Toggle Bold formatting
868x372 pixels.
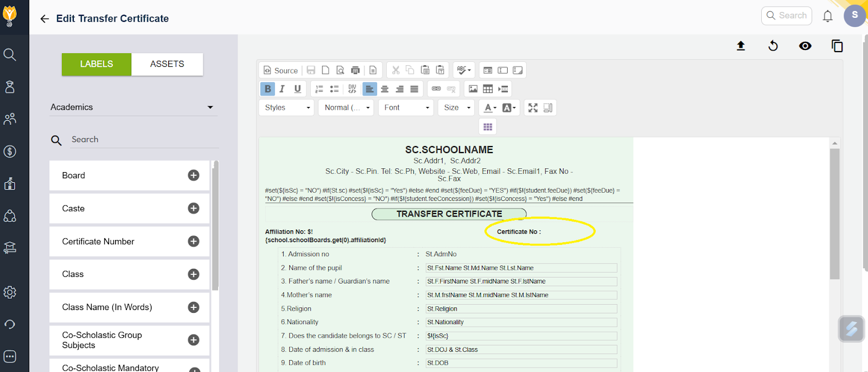pos(267,89)
